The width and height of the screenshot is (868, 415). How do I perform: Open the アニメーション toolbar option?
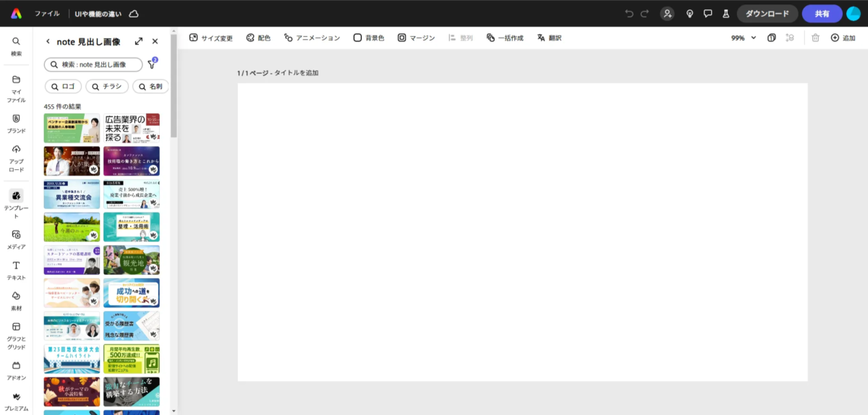(x=312, y=38)
